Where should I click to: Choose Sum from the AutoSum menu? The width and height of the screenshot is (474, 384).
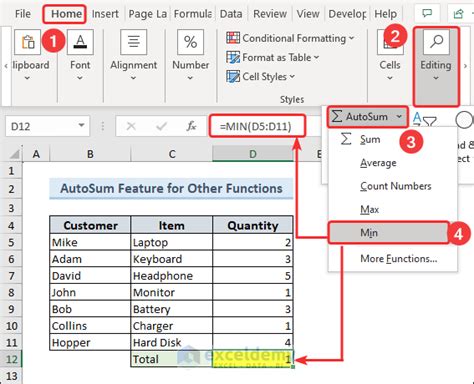(x=370, y=139)
